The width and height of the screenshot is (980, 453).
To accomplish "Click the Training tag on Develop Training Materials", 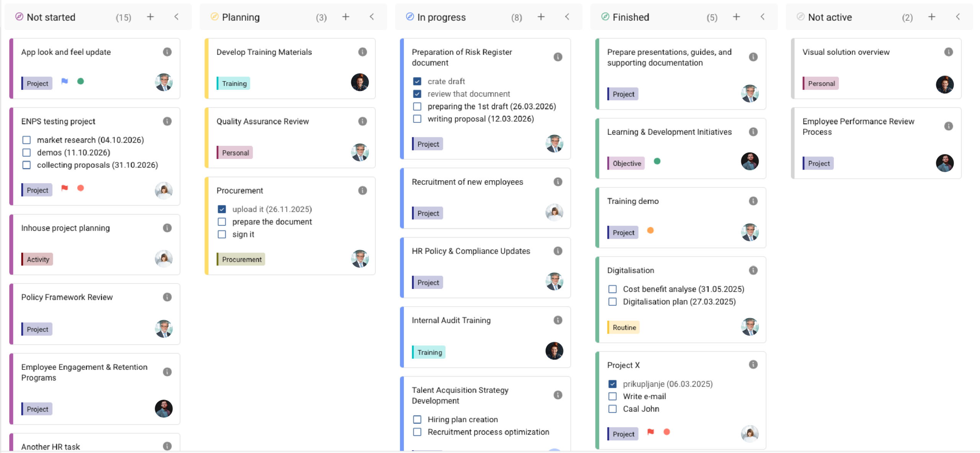I will pos(234,83).
